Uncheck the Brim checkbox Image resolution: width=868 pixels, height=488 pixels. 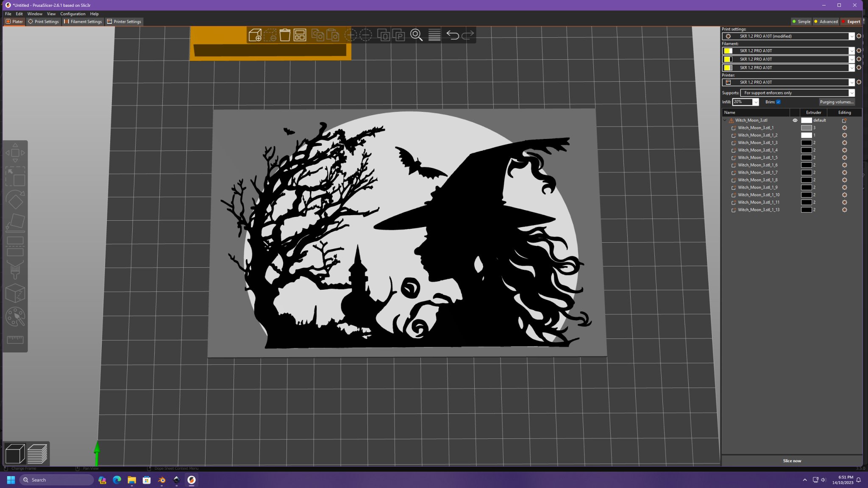(778, 102)
